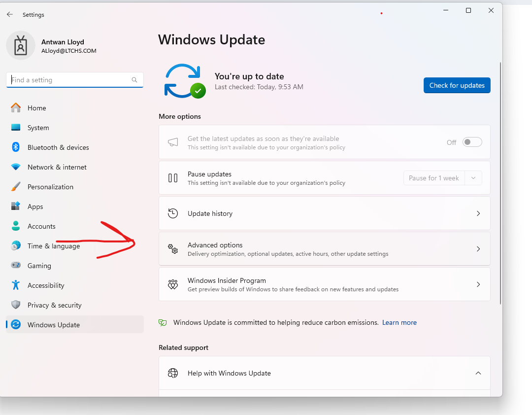Click the Last checked: Today, 9:53 AM text

tap(259, 87)
